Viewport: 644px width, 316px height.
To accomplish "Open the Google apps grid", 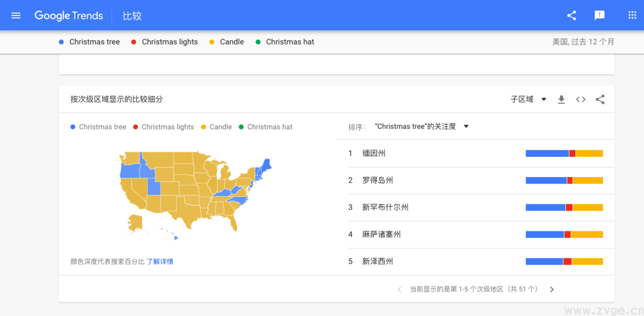I will (632, 16).
